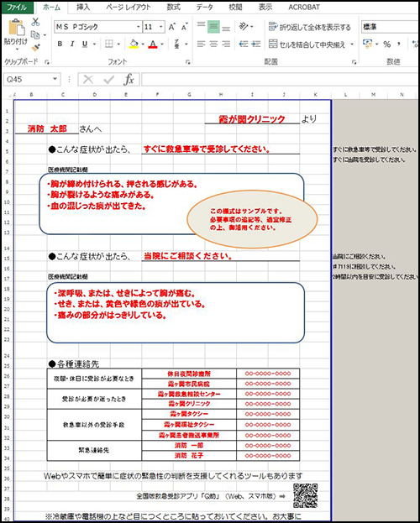Click 折り返して全体を表示する wrap text button
Image resolution: width=420 pixels, height=523 pixels.
[310, 27]
